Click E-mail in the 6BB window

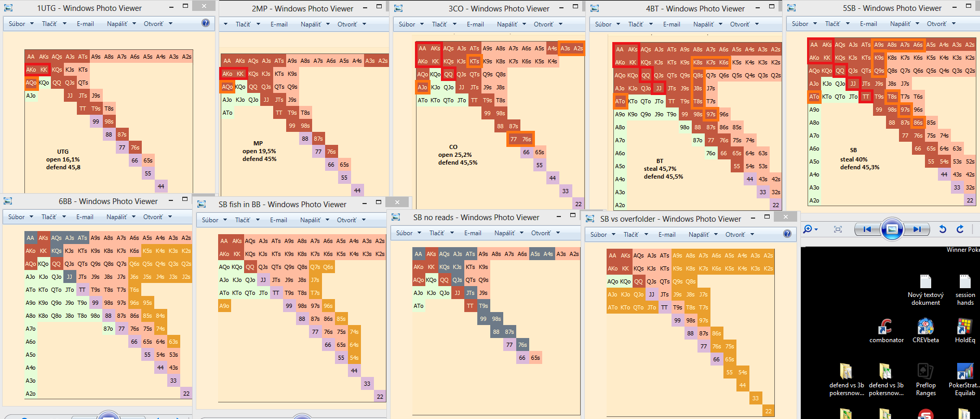(85, 217)
